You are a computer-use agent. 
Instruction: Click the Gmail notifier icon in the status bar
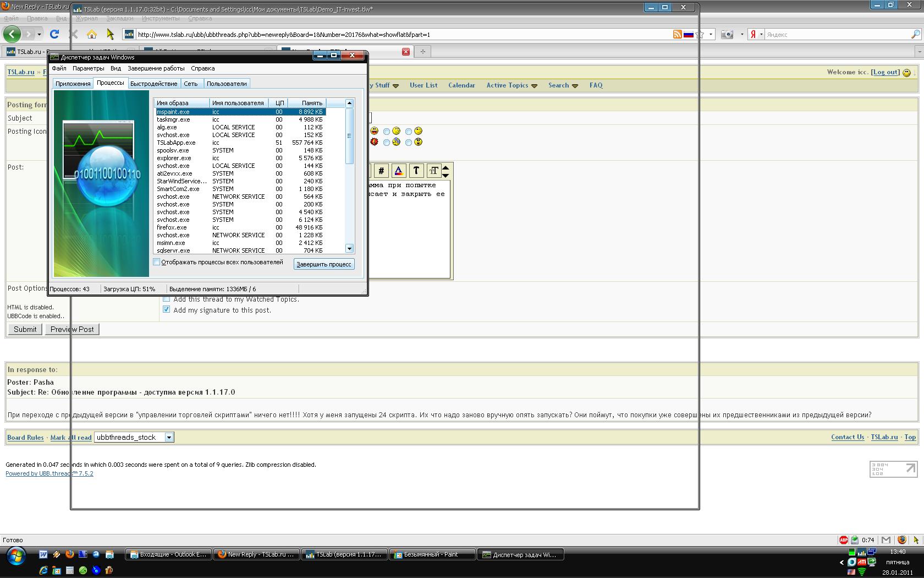[x=886, y=540]
